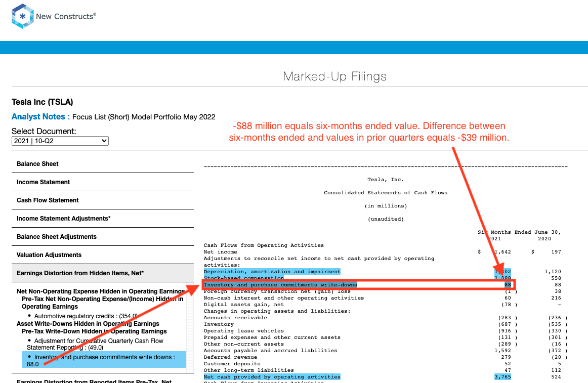Click the New Constructs hexagon logo
The width and height of the screenshot is (588, 383).
point(22,16)
